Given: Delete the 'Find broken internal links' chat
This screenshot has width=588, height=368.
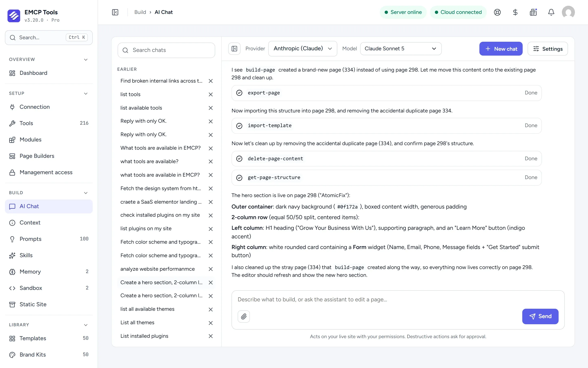Looking at the screenshot, I should [x=211, y=81].
